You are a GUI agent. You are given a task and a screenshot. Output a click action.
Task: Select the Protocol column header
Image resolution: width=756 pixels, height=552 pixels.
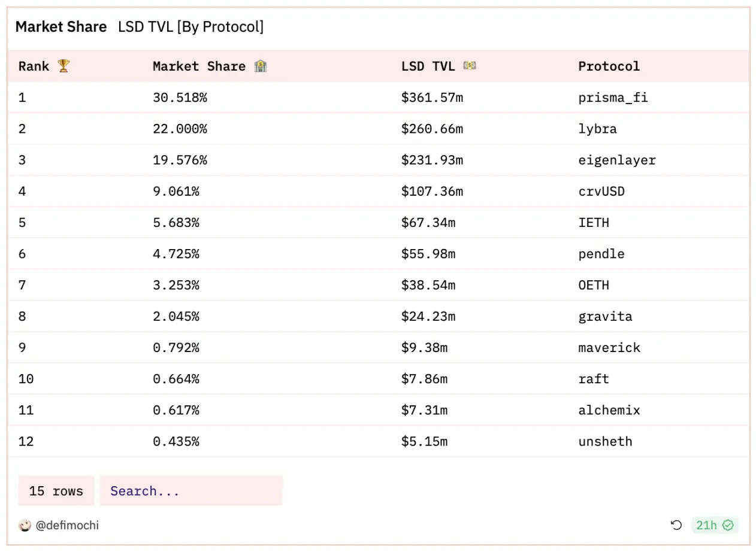[x=609, y=66]
